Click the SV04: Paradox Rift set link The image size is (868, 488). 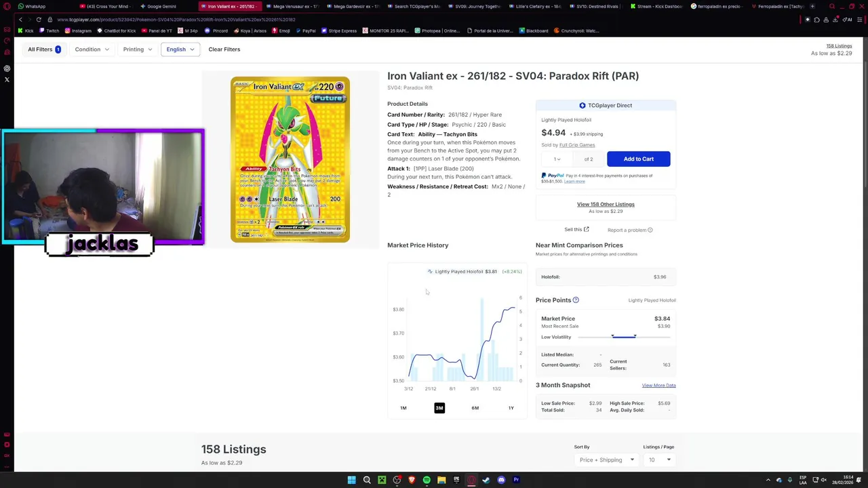[x=410, y=88]
